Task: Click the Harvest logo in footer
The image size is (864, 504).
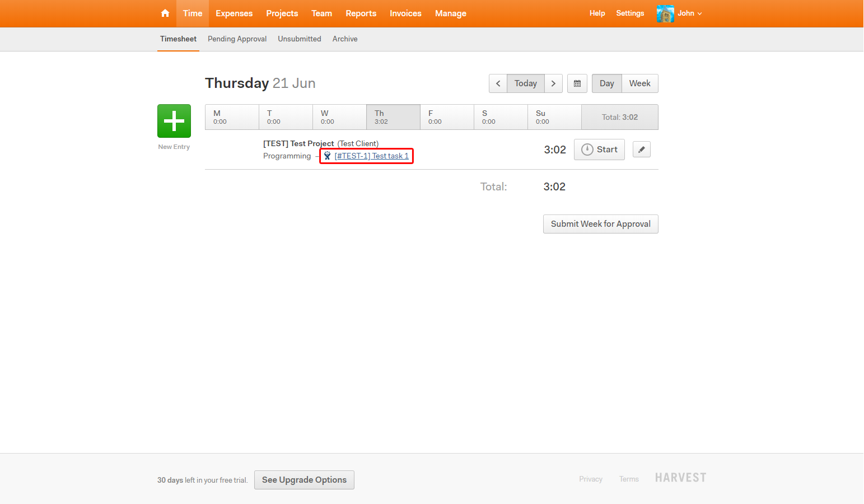Action: pyautogui.click(x=681, y=478)
